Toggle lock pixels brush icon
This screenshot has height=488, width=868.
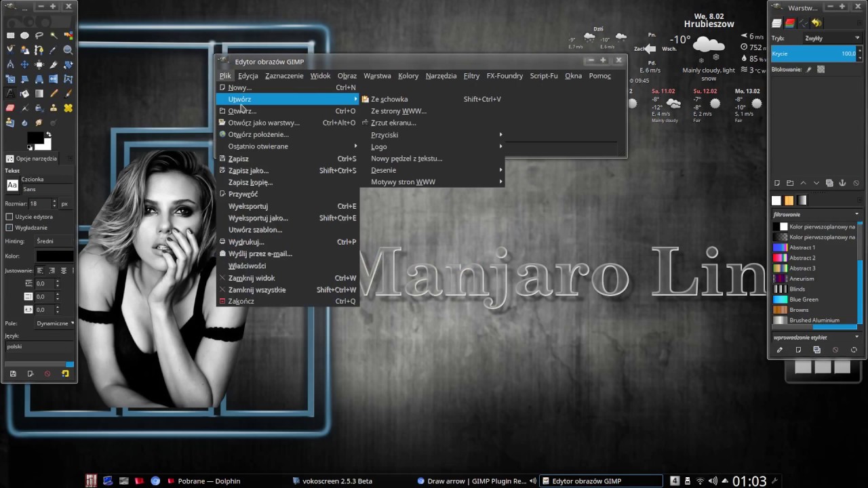[808, 70]
